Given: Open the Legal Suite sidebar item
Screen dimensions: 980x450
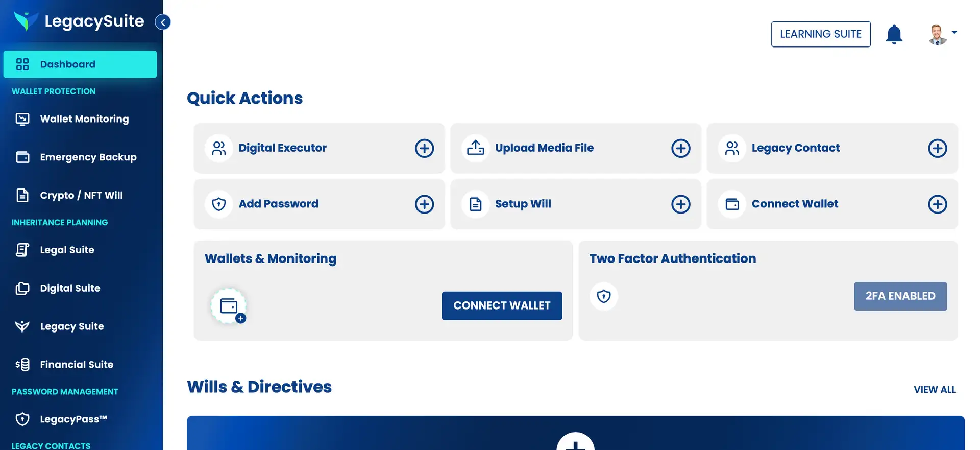Looking at the screenshot, I should tap(67, 250).
